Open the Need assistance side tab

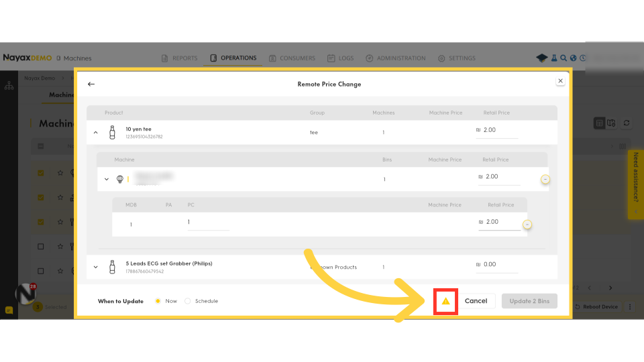click(636, 184)
